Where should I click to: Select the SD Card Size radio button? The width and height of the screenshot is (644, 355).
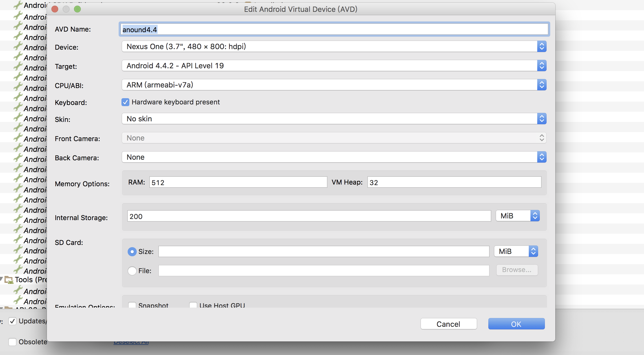click(132, 251)
